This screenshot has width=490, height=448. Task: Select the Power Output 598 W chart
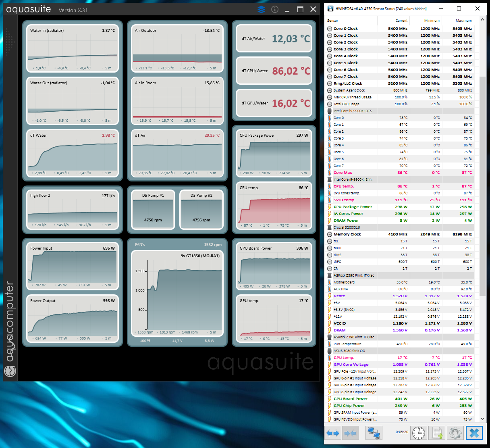(x=73, y=319)
